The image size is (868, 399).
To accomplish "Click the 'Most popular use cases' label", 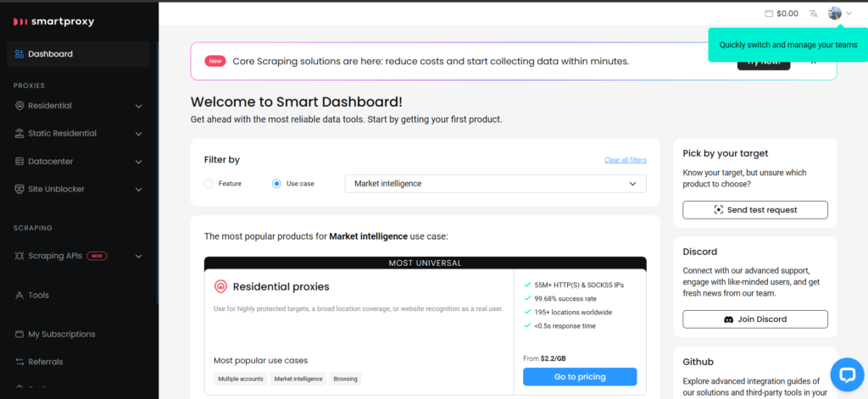I will 261,361.
